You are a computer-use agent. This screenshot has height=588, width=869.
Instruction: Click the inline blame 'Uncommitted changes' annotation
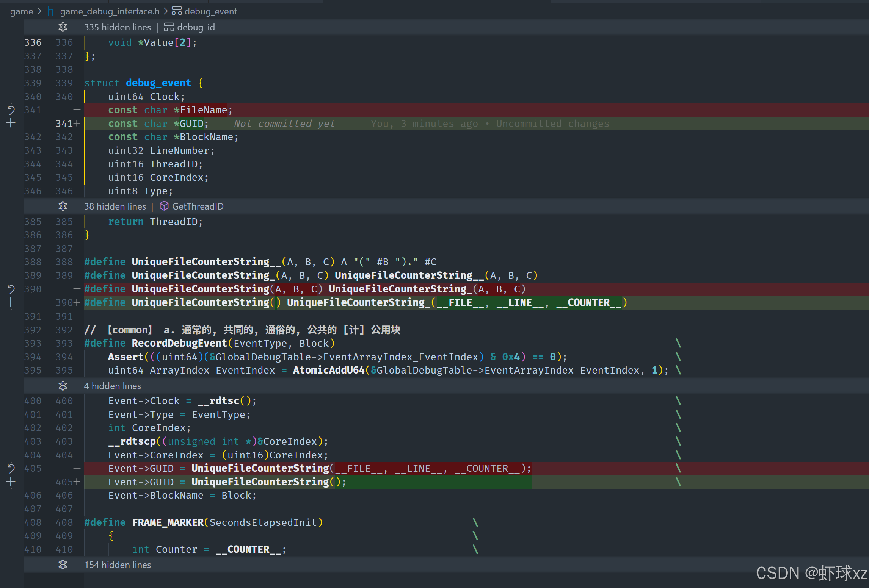552,124
